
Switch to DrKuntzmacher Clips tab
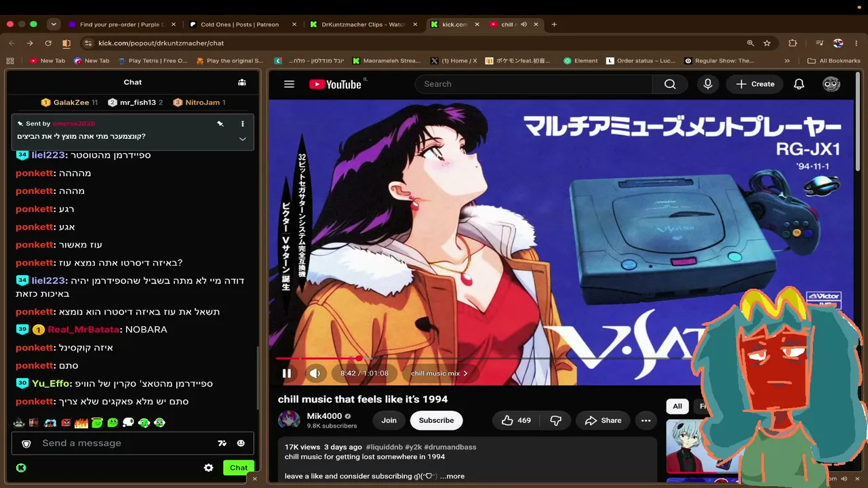pos(363,24)
